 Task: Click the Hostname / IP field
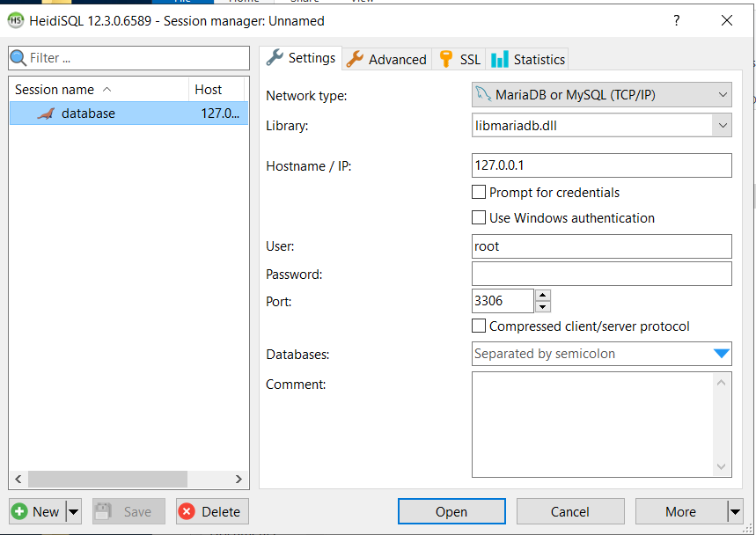[x=601, y=165]
